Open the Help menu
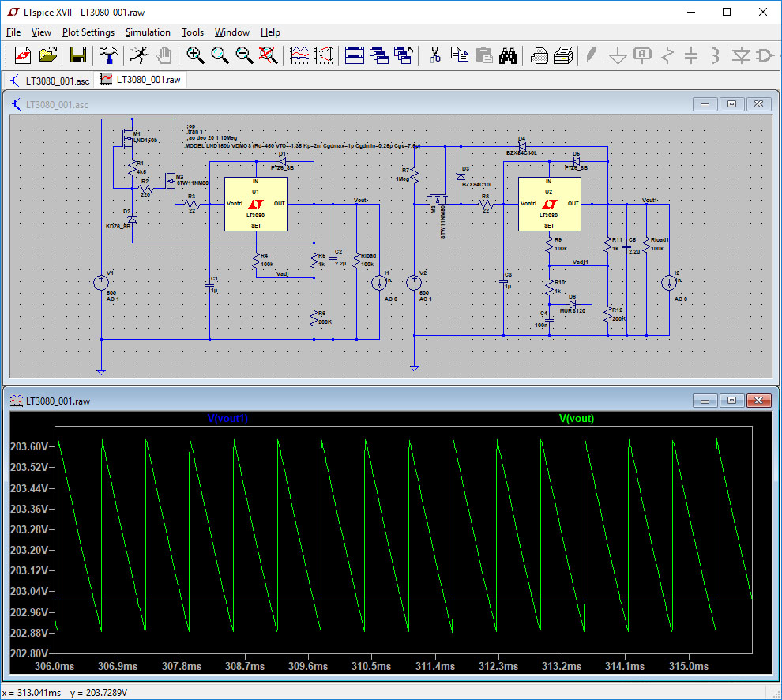The height and width of the screenshot is (700, 782). point(270,32)
